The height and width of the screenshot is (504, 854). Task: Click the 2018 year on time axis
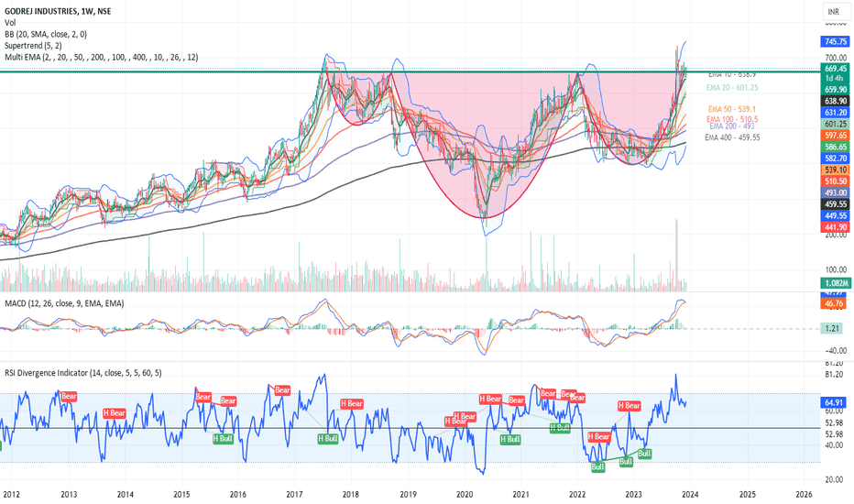pos(351,494)
